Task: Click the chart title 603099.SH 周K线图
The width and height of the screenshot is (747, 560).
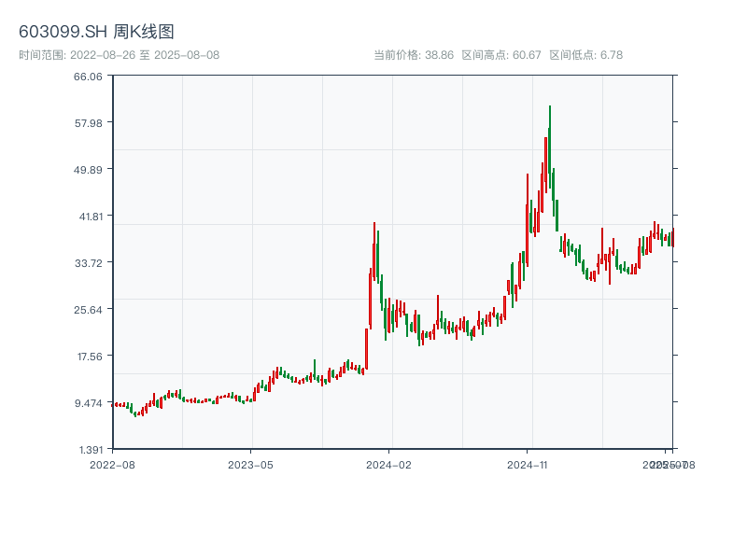Action: tap(96, 32)
